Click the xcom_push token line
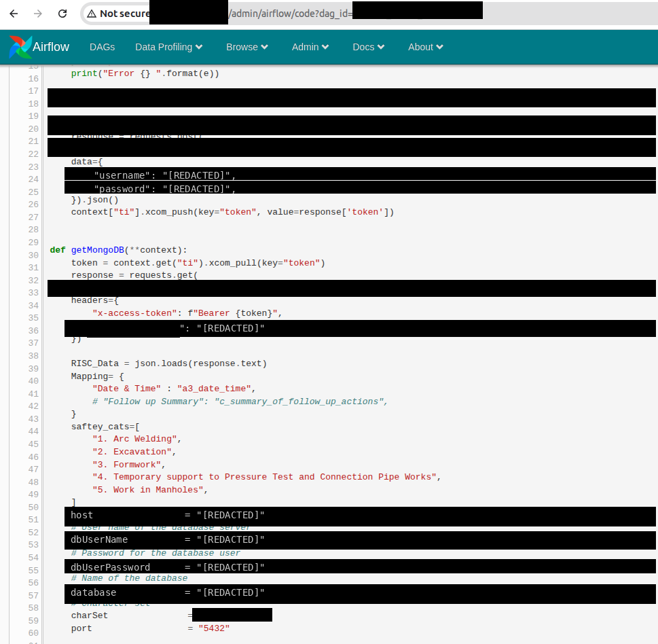This screenshot has height=644, width=658. (x=232, y=212)
